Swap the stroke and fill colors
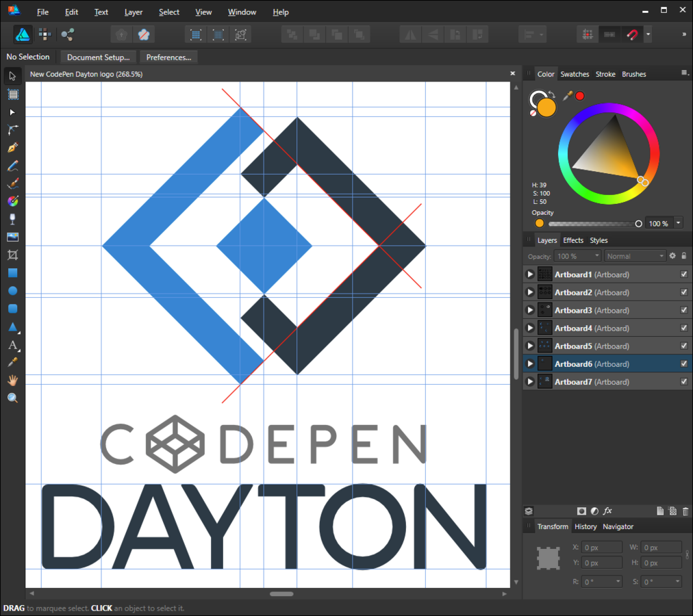The image size is (693, 616). pos(551,94)
